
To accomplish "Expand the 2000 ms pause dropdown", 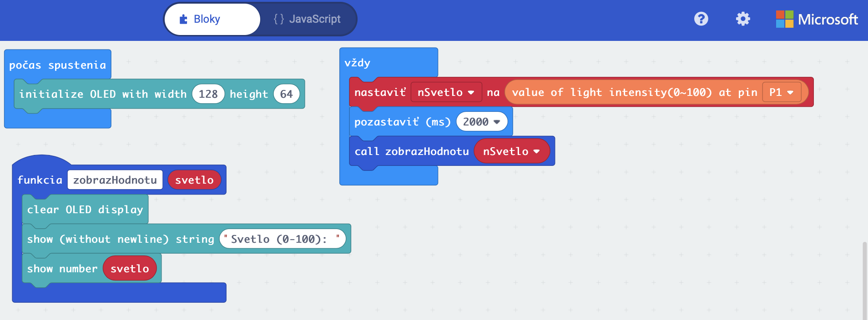I will click(x=496, y=122).
